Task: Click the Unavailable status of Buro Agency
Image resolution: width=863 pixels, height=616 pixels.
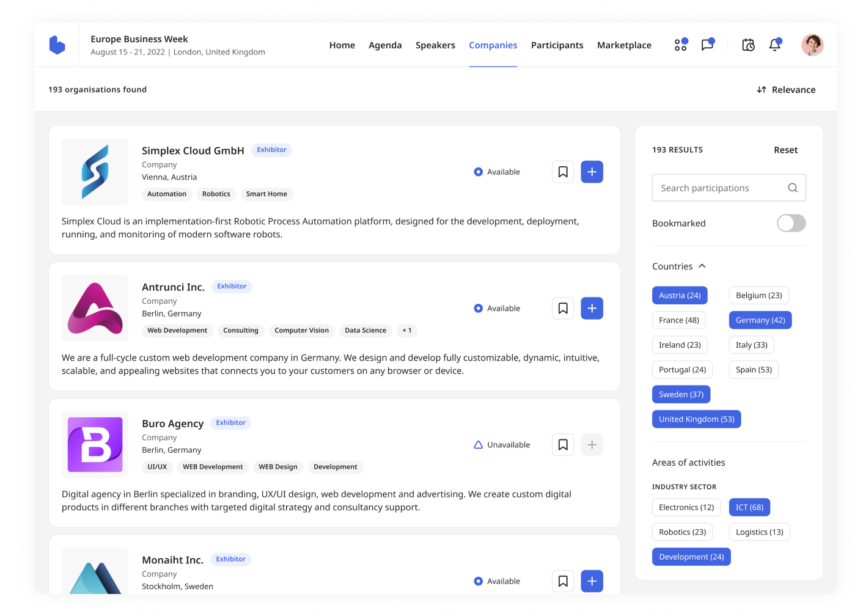Action: click(502, 445)
